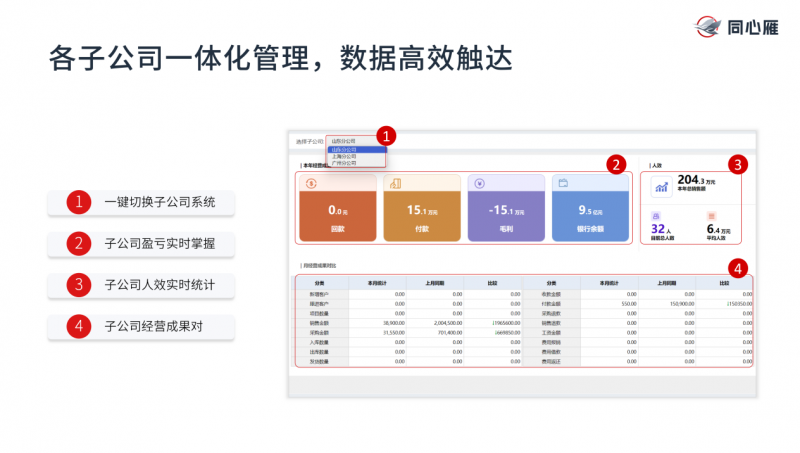The width and height of the screenshot is (800, 453).
Task: Click the 月经营成果对比 section heading
Action: coord(318,266)
